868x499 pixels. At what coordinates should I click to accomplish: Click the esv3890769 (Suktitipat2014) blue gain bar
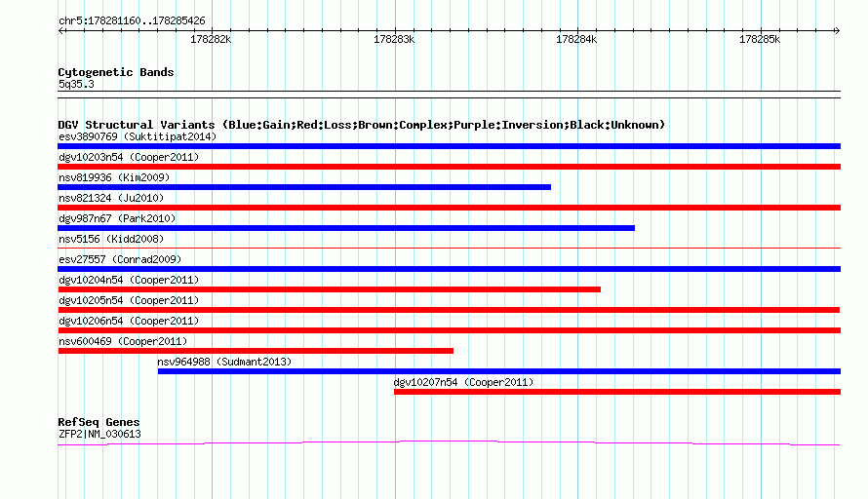[x=449, y=146]
